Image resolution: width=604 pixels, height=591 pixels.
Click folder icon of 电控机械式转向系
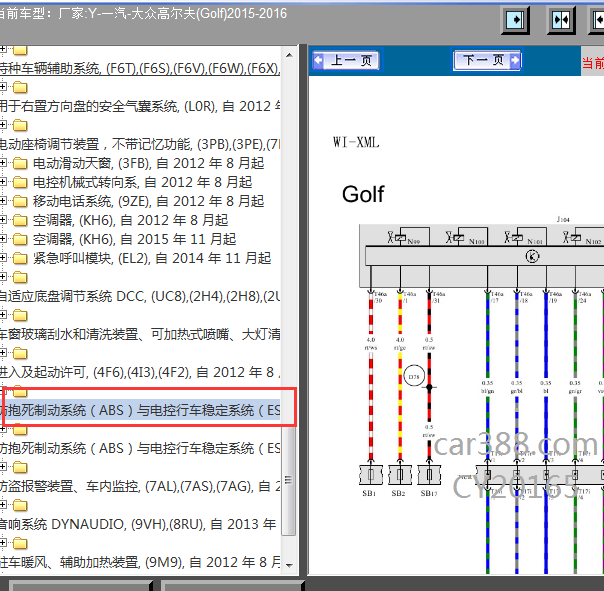[20, 182]
